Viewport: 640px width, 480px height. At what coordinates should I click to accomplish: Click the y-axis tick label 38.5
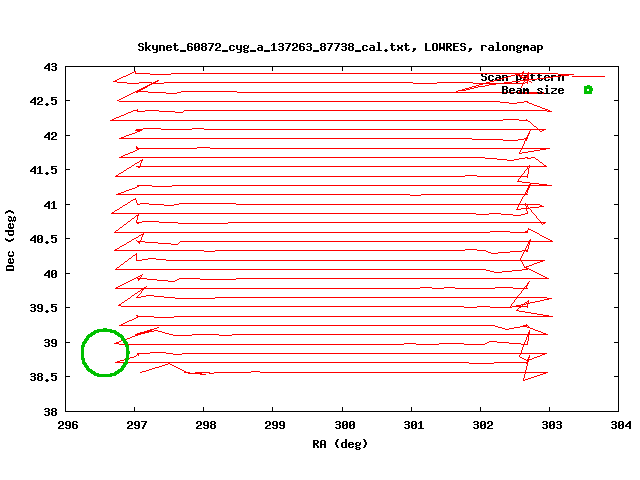point(44,377)
